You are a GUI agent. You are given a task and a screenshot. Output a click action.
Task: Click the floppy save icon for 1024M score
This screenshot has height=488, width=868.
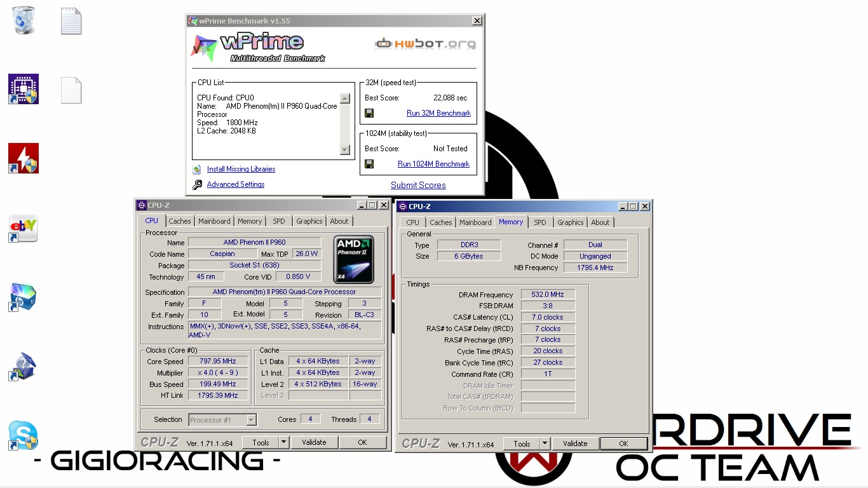369,164
